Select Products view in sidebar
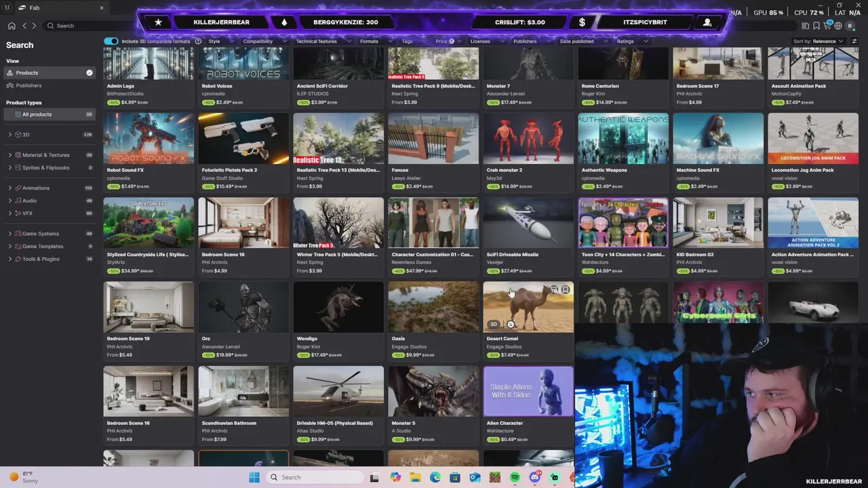The height and width of the screenshot is (488, 868). pos(50,73)
